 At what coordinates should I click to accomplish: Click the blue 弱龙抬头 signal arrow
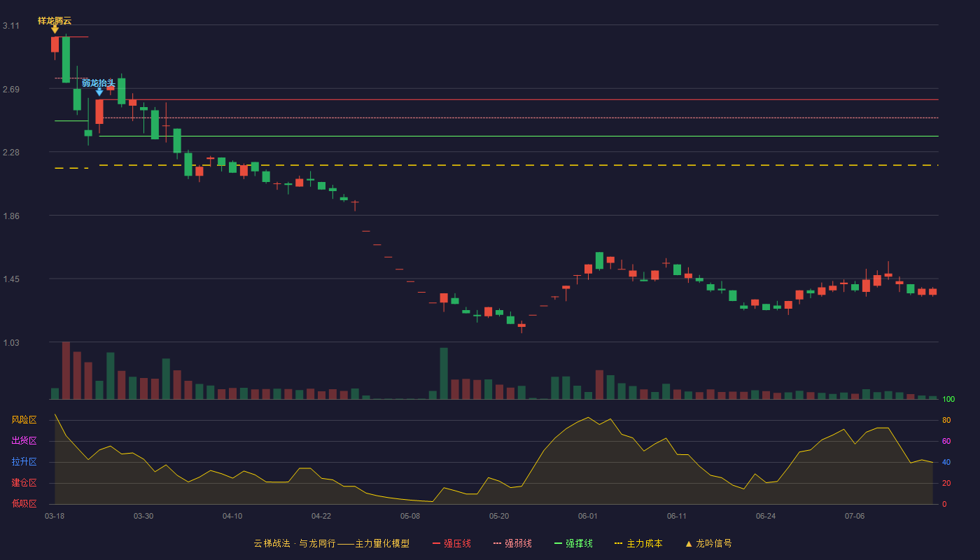[99, 92]
